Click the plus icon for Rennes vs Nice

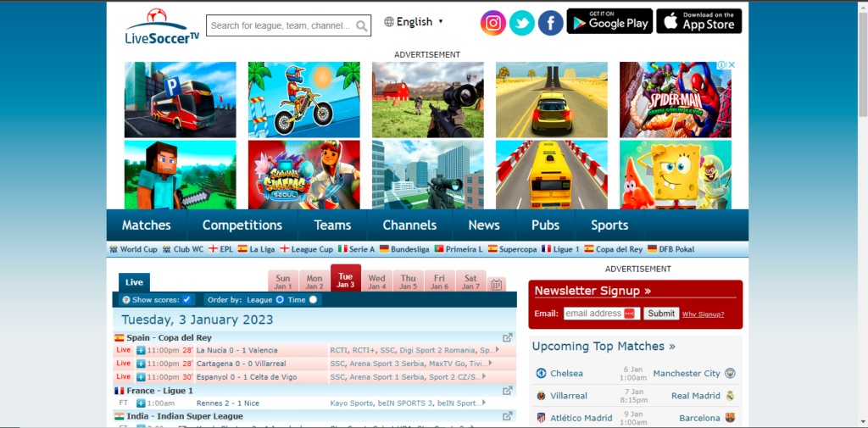[x=141, y=403]
